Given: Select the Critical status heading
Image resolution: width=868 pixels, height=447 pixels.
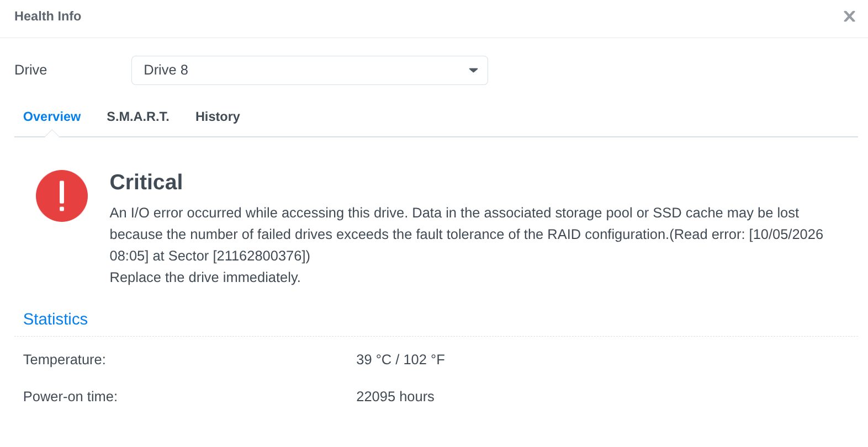Looking at the screenshot, I should point(146,182).
